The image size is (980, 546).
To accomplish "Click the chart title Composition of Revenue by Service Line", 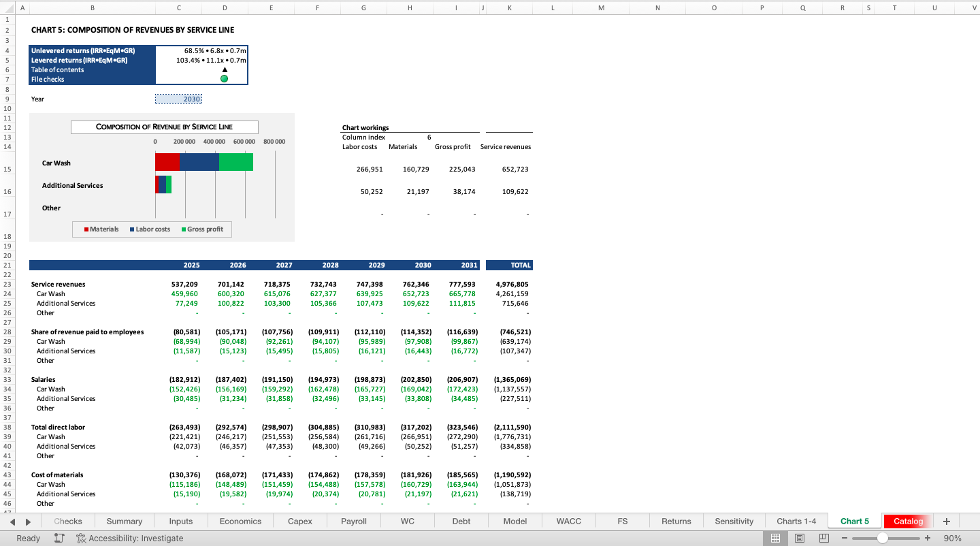I will pos(164,127).
